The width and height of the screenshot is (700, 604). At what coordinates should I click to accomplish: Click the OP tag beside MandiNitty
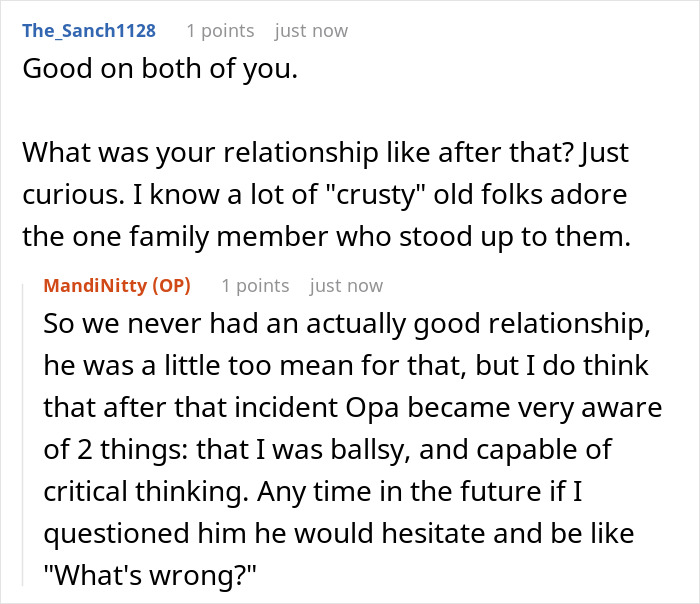point(169,286)
